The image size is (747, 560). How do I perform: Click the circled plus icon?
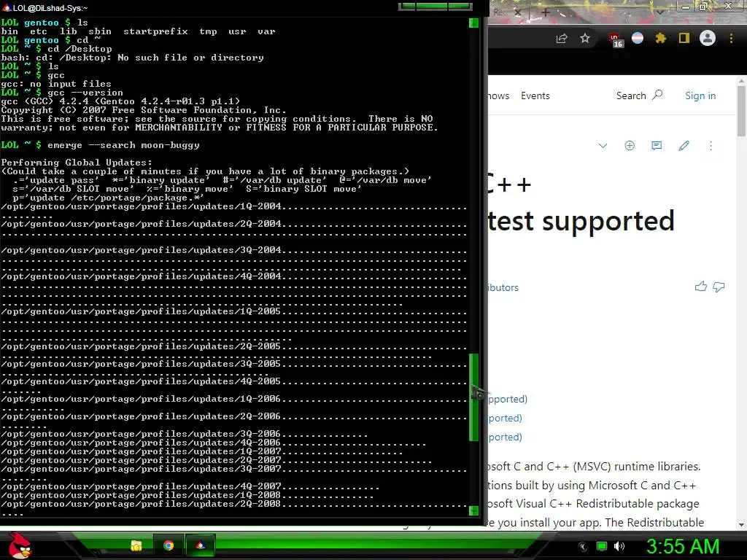(630, 146)
